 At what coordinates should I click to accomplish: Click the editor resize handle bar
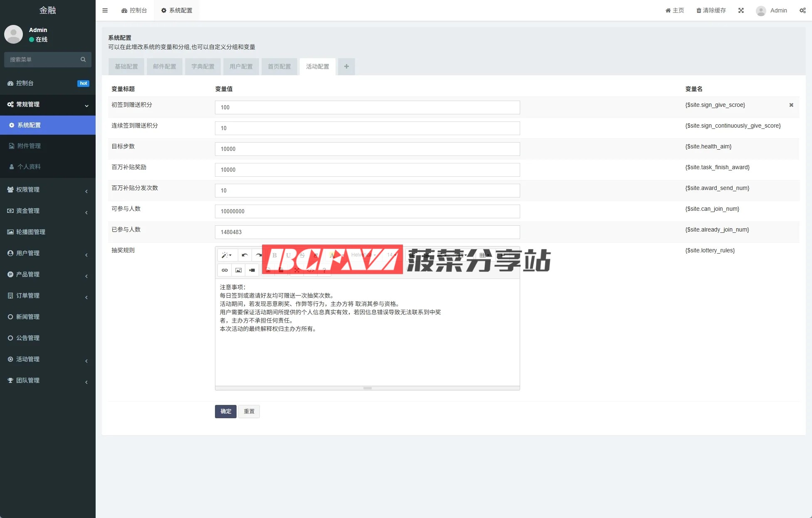(367, 388)
